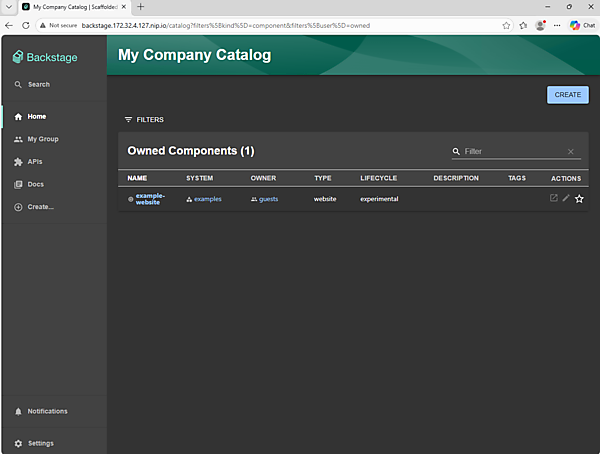The image size is (600, 454).
Task: Open the APIs section
Action: (x=34, y=162)
